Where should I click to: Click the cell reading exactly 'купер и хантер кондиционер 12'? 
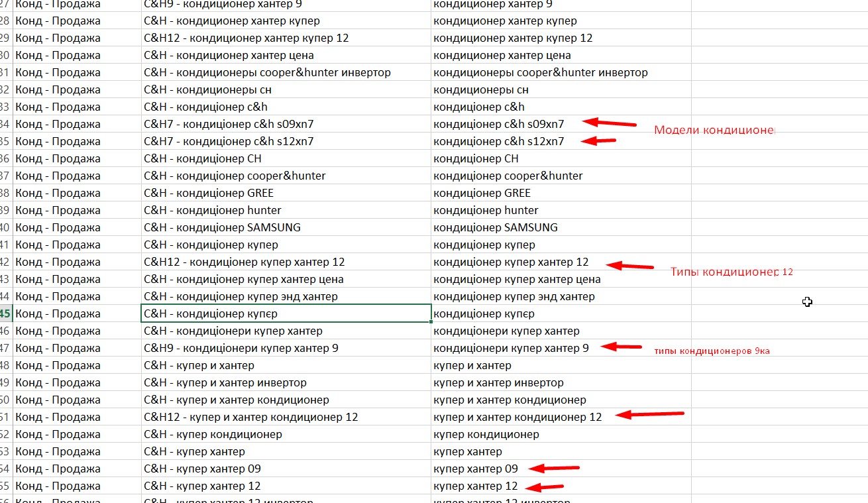[561, 417]
